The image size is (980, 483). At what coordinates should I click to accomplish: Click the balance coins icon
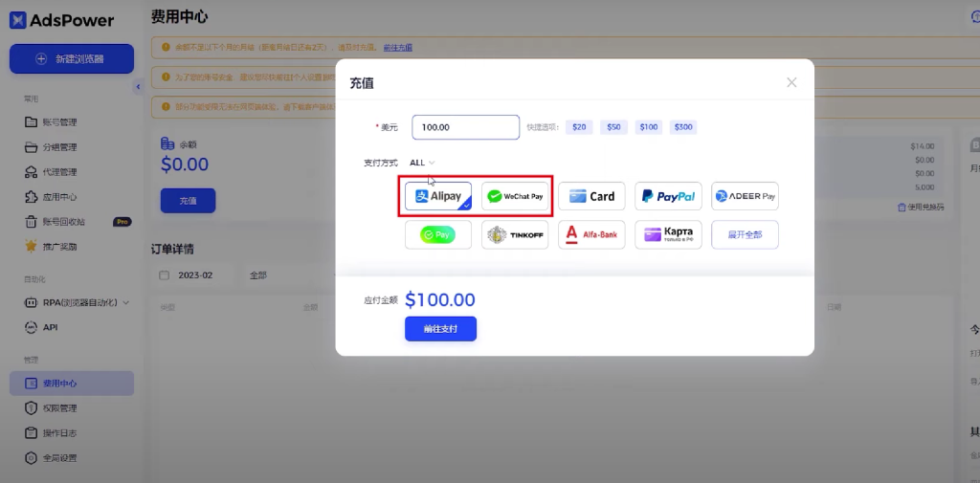click(167, 143)
